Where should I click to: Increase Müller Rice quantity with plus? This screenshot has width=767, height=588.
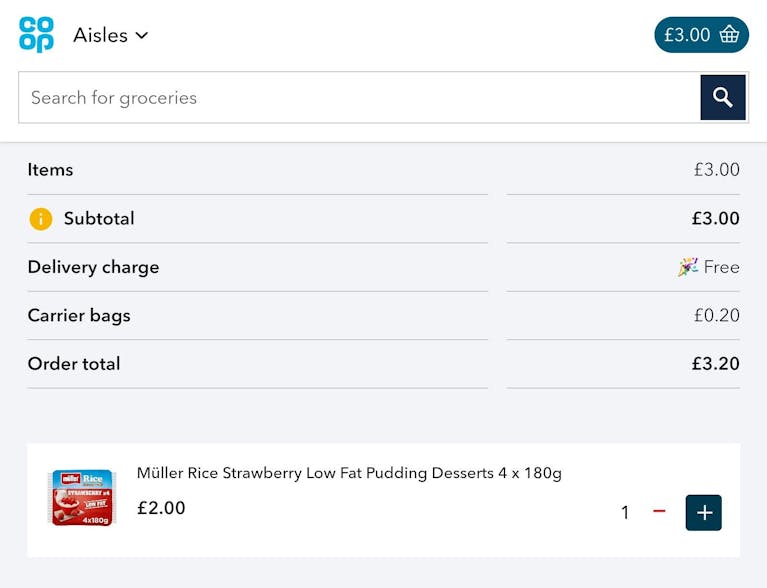(x=703, y=513)
